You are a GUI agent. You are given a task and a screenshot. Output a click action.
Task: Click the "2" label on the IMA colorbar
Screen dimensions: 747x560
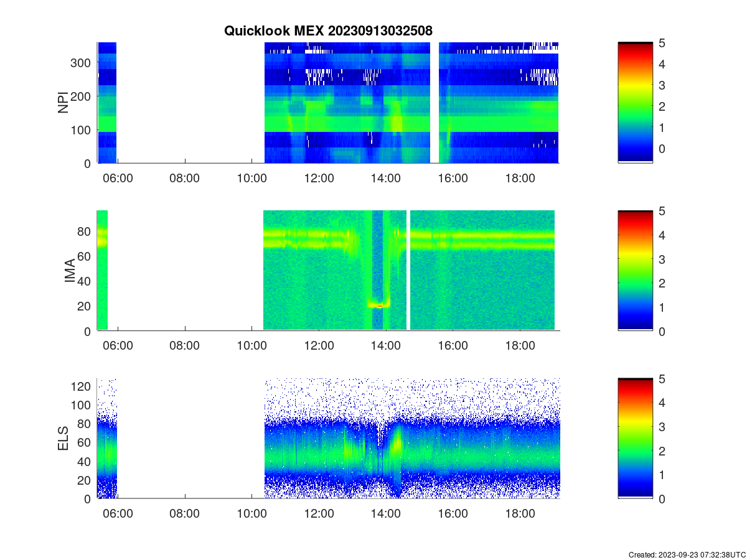click(x=662, y=283)
